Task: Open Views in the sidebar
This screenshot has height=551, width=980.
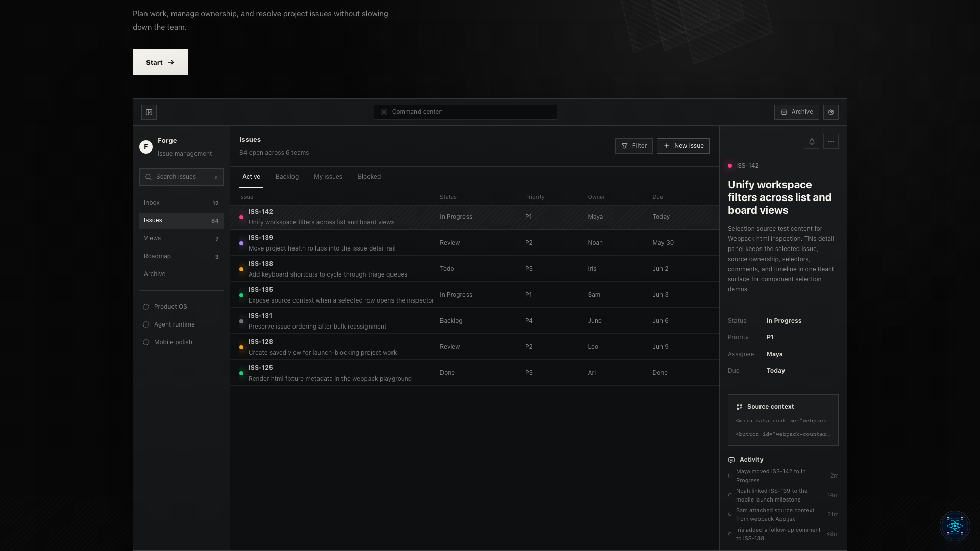Action: 181,238
